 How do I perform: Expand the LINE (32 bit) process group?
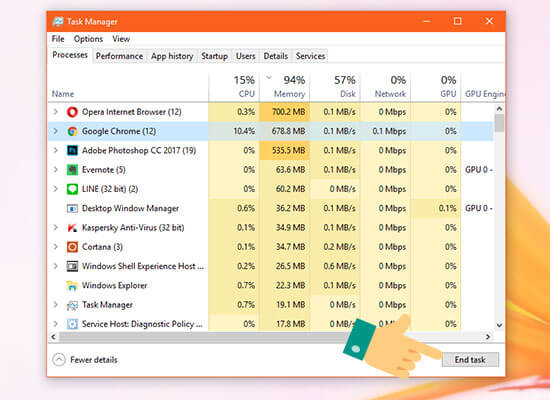coord(55,189)
